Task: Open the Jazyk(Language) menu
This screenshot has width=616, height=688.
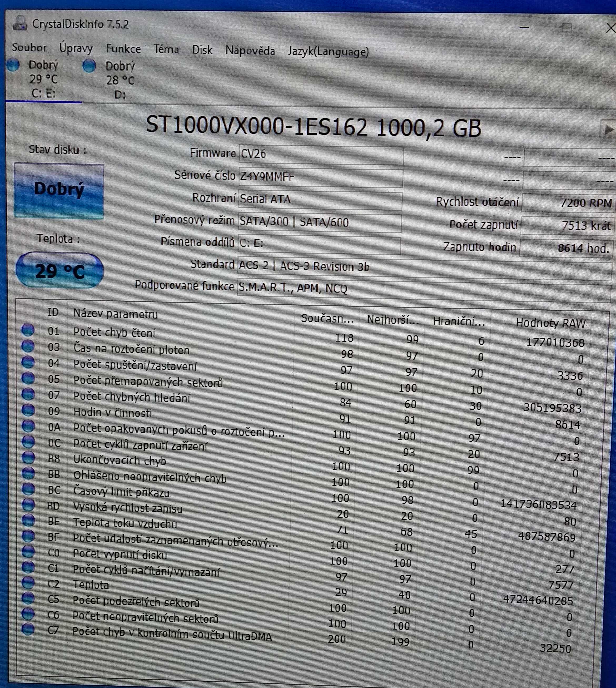Action: pos(328,51)
